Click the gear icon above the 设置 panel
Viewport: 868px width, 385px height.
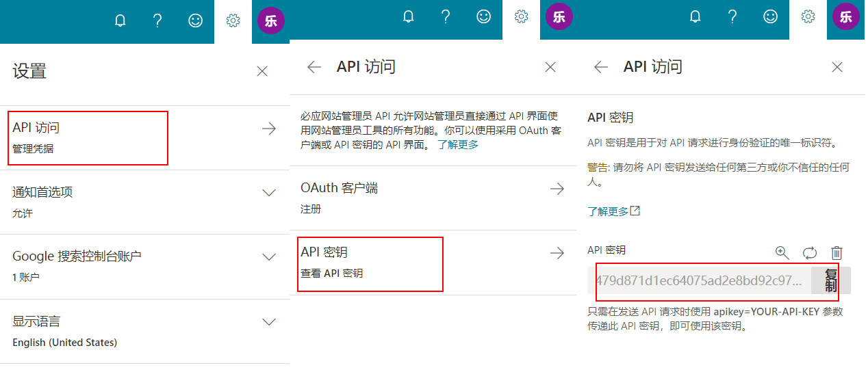click(x=233, y=21)
